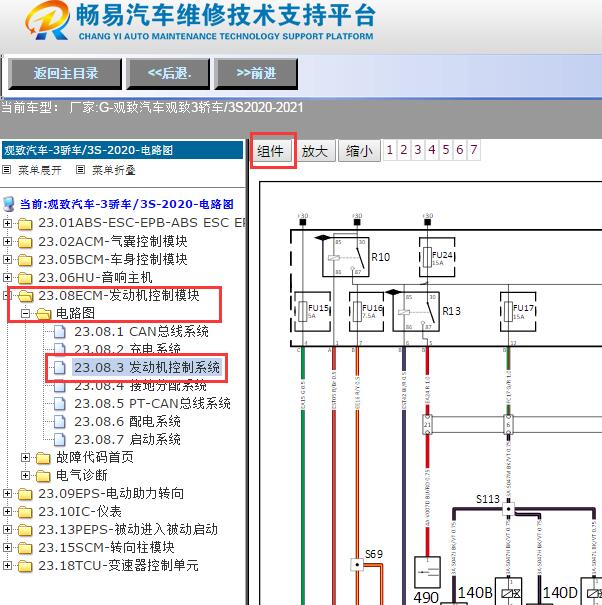The width and height of the screenshot is (602, 605).
Task: Click fuse FU24 in the diagram
Action: click(437, 257)
